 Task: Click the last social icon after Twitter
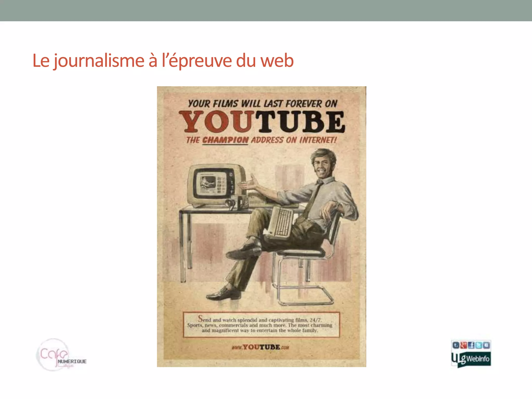point(486,345)
